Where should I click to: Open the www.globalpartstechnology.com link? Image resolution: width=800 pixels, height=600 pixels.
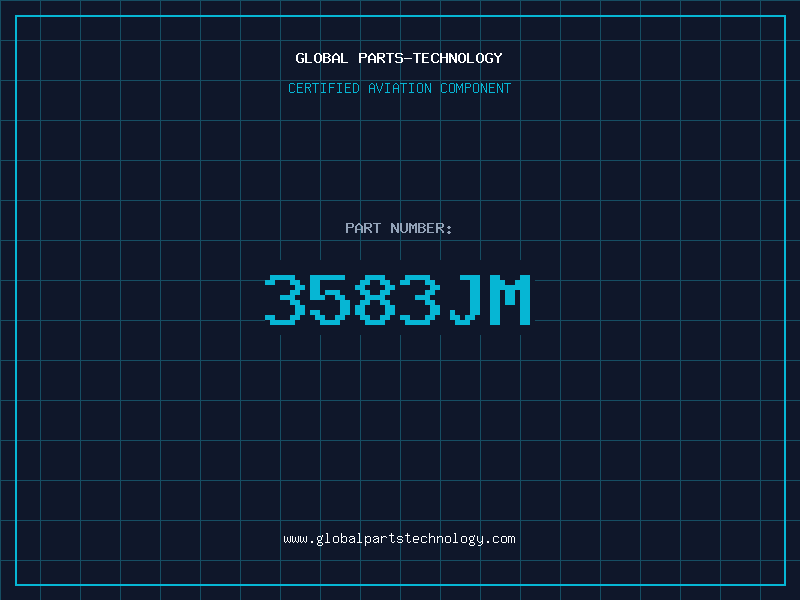[399, 539]
